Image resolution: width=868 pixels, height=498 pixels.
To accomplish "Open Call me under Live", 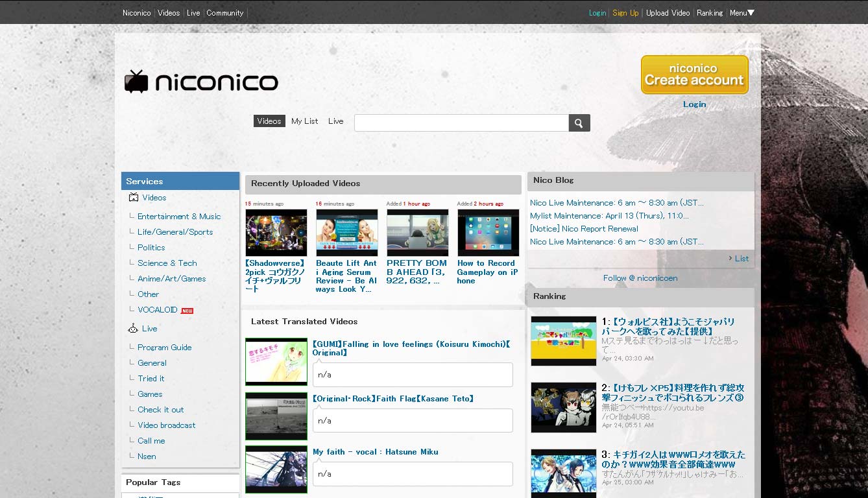I will [151, 441].
